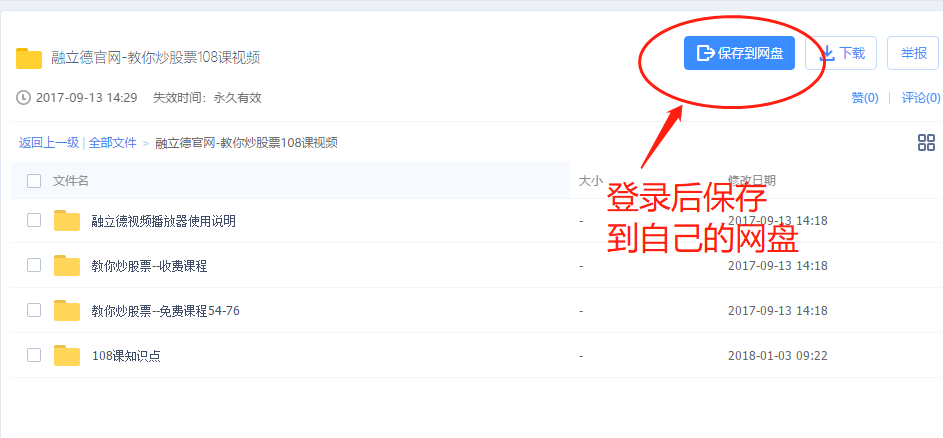Screen dimensions: 943x438
Task: Click the grid view icon
Action: (x=926, y=143)
